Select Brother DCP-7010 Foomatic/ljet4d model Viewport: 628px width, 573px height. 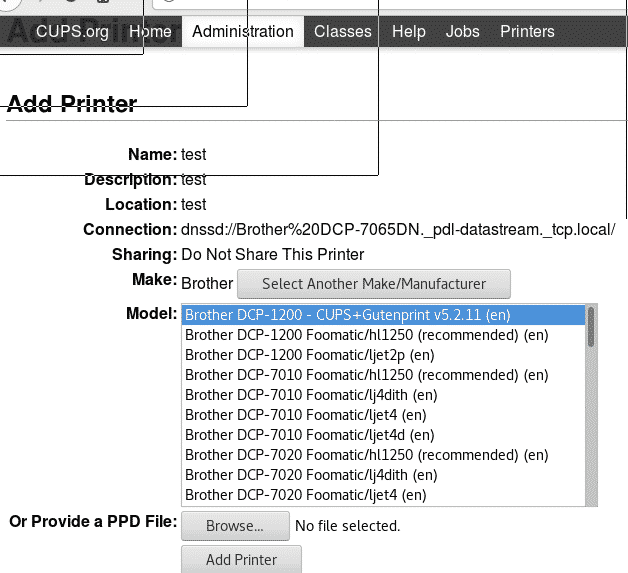pos(384,435)
